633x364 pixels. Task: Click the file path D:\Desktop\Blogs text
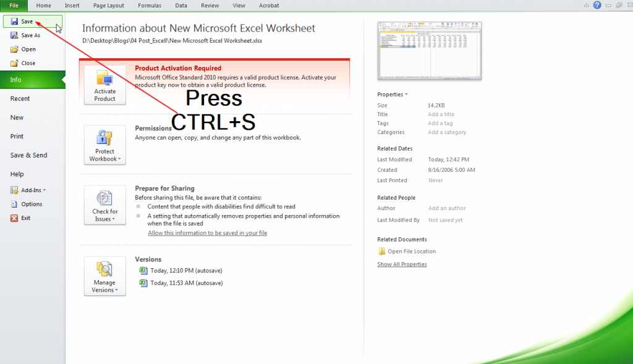click(172, 41)
